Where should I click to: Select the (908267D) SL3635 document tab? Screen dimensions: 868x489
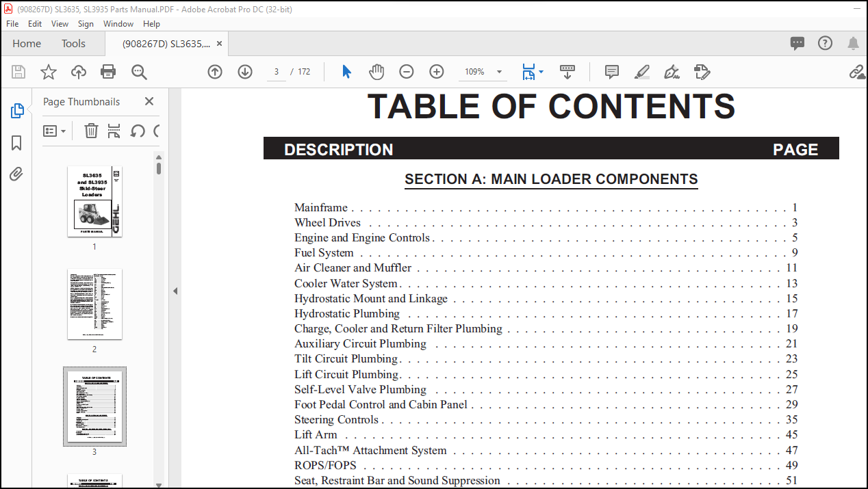(166, 43)
